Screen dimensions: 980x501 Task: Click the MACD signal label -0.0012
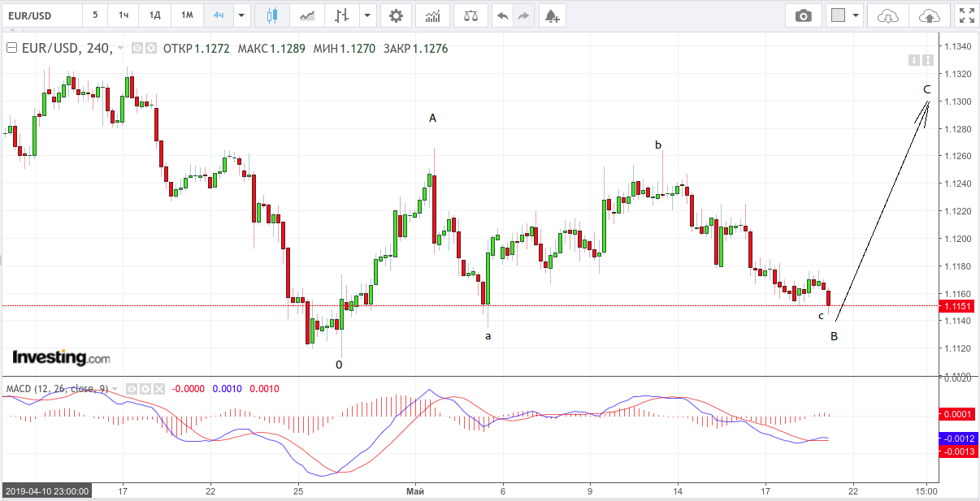pos(956,438)
